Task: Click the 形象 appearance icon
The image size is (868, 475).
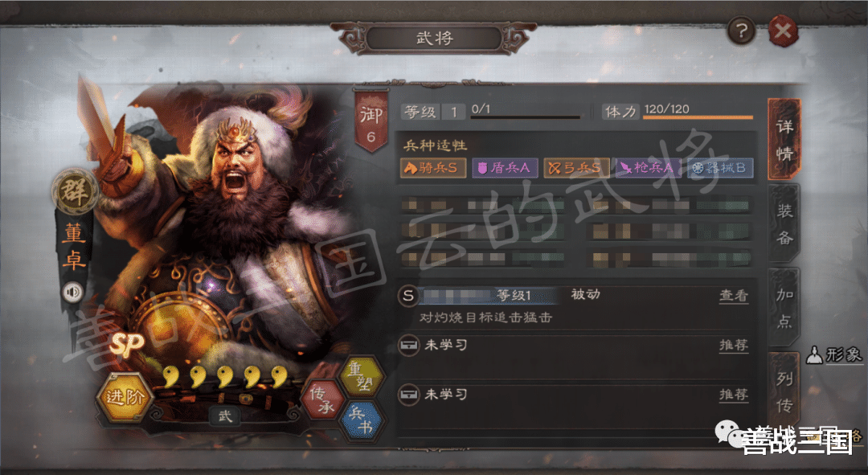Action: coord(833,354)
